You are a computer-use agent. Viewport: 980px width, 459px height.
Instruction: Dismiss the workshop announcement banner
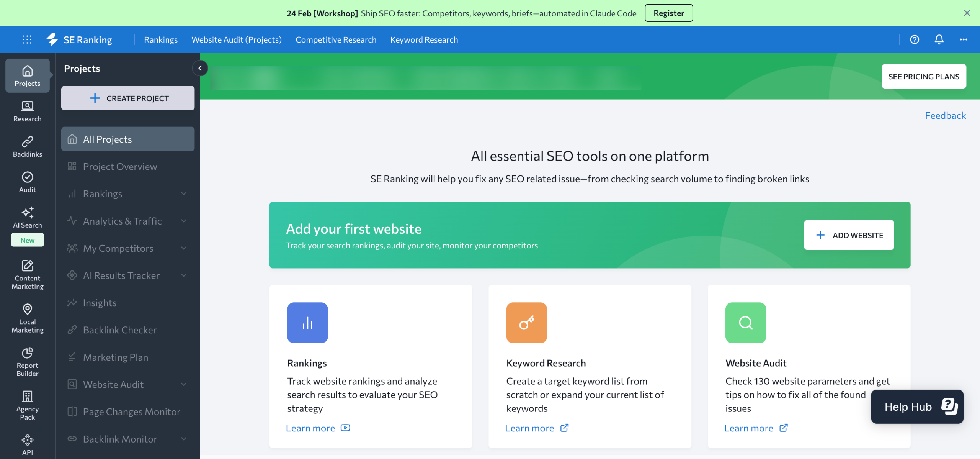tap(967, 13)
